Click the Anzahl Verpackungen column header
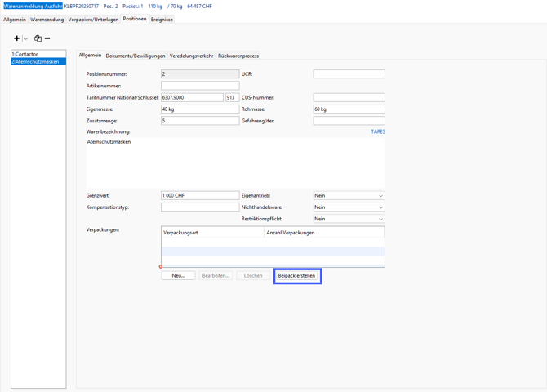 pos(324,233)
